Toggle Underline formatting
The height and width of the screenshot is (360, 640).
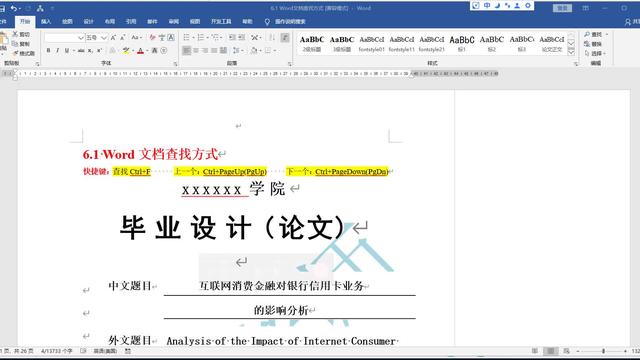(x=67, y=51)
